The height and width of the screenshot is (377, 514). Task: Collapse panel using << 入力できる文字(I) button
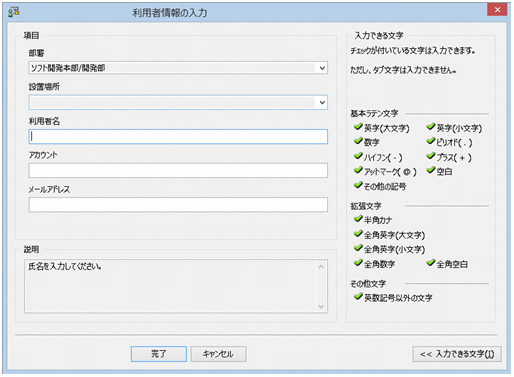457,354
